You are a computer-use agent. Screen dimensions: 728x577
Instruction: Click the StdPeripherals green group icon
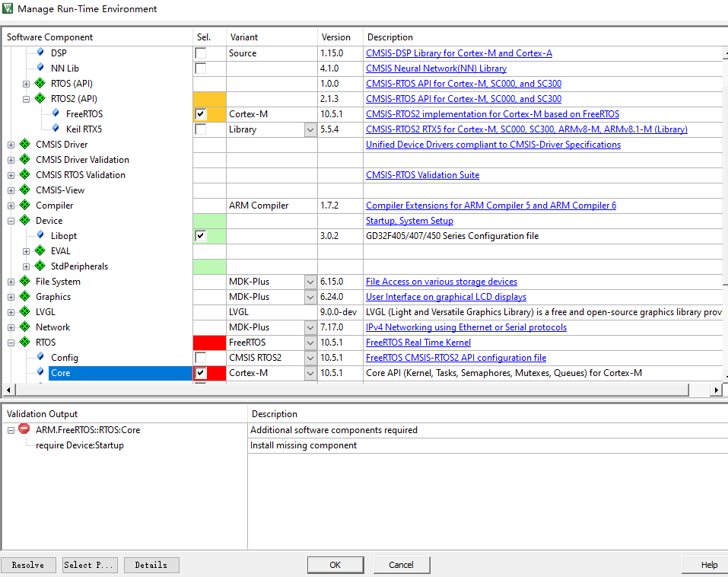[40, 266]
